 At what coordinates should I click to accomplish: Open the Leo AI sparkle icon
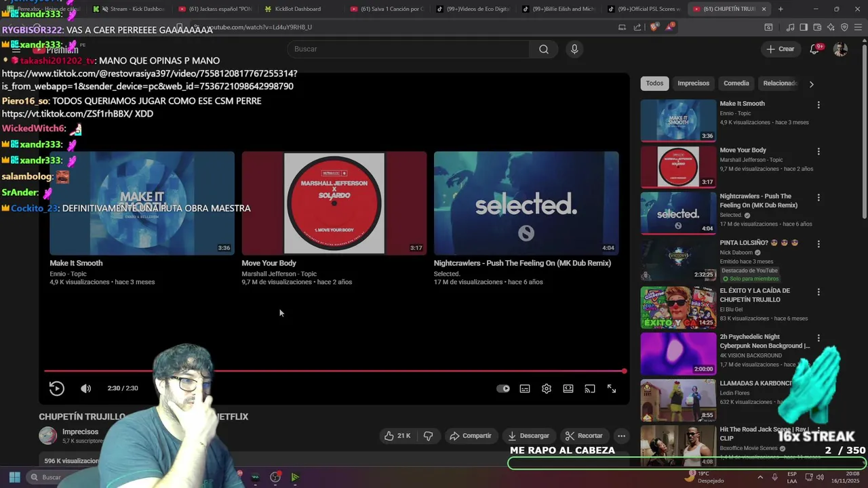[x=831, y=27]
